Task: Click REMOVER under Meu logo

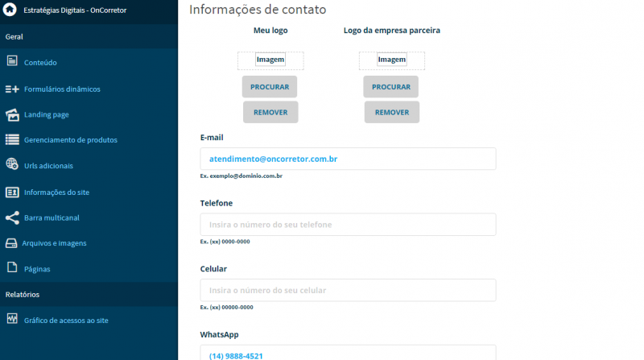Action: tap(270, 112)
